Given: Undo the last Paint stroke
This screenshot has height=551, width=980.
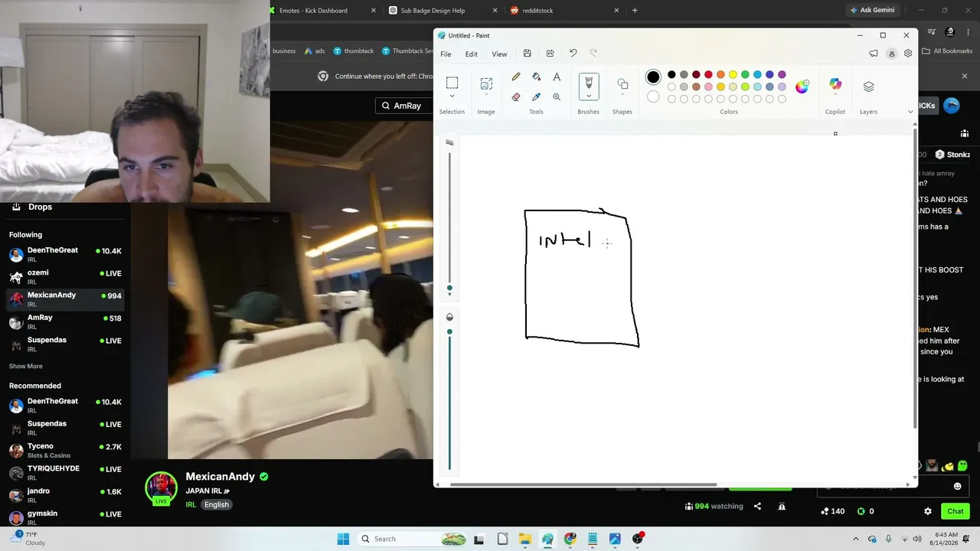Looking at the screenshot, I should [x=573, y=54].
